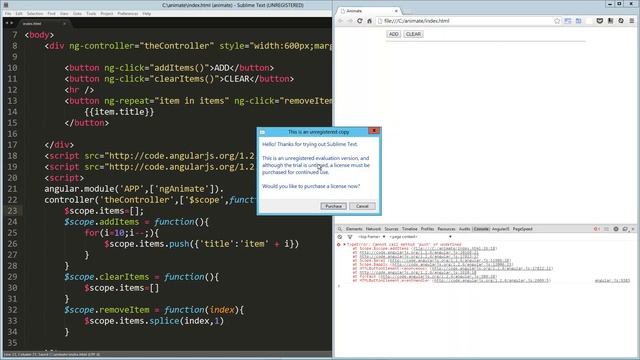
Task: Reload the page in Chrome
Action: 360,21
